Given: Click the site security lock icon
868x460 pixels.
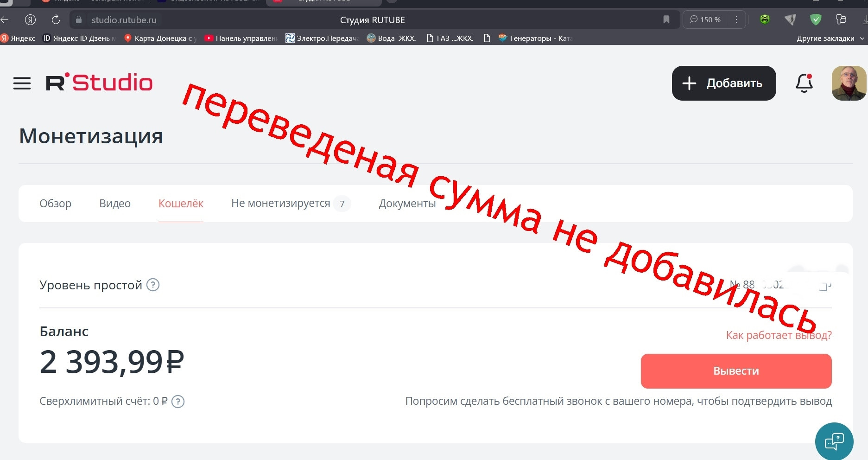Looking at the screenshot, I should (x=79, y=20).
